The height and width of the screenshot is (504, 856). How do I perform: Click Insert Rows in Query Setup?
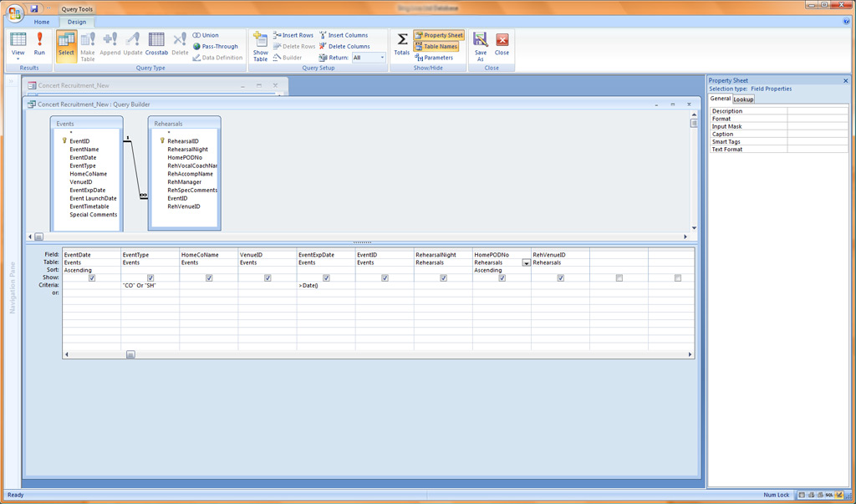pyautogui.click(x=293, y=35)
